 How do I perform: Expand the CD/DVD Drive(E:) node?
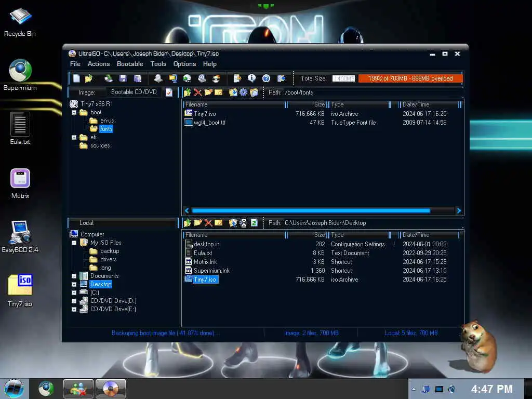[x=74, y=310]
